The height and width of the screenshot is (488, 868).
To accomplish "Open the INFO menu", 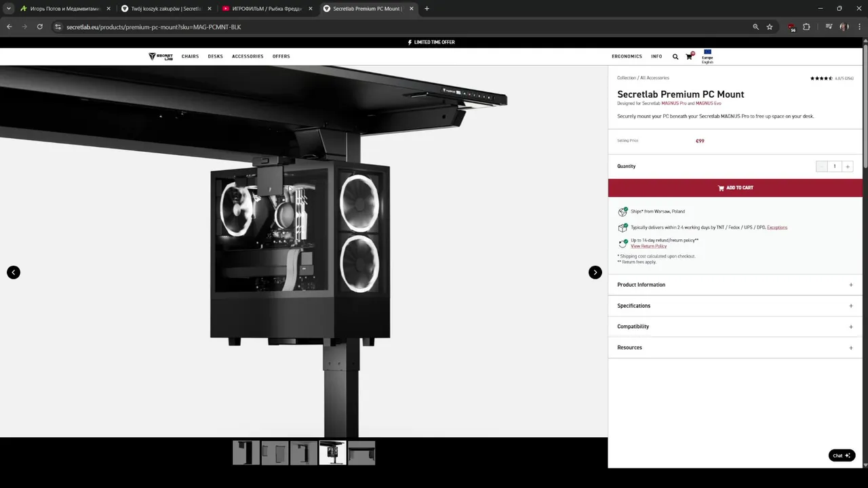I will [656, 56].
